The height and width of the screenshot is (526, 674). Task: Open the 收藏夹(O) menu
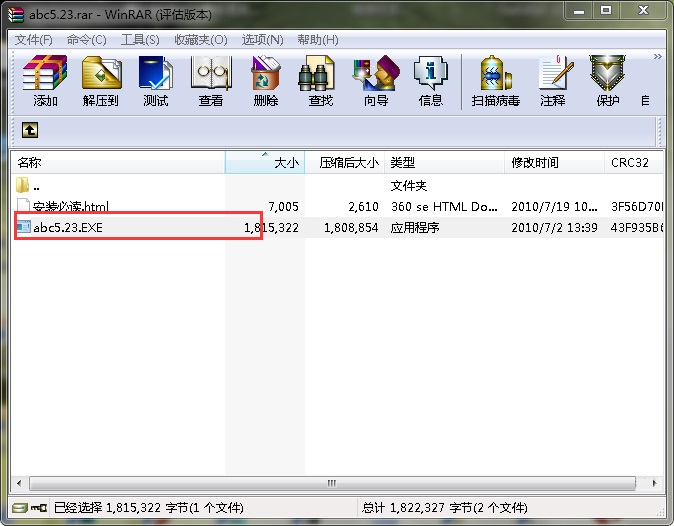(x=201, y=40)
